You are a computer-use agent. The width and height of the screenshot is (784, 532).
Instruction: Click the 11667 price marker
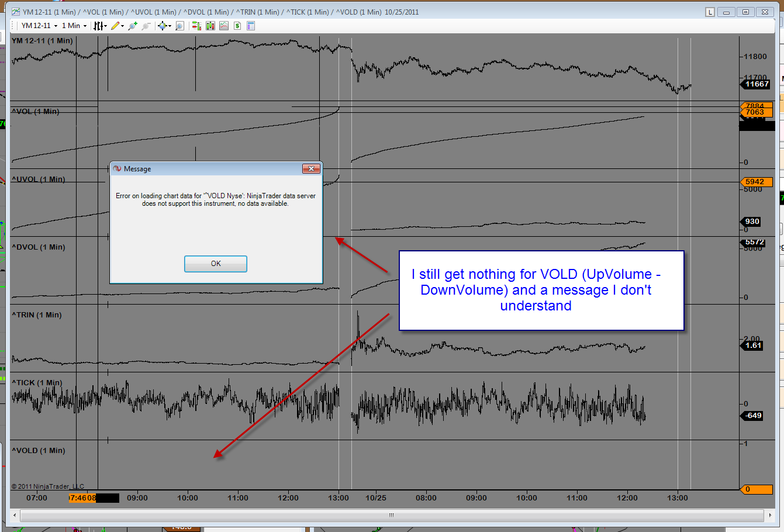pos(756,84)
